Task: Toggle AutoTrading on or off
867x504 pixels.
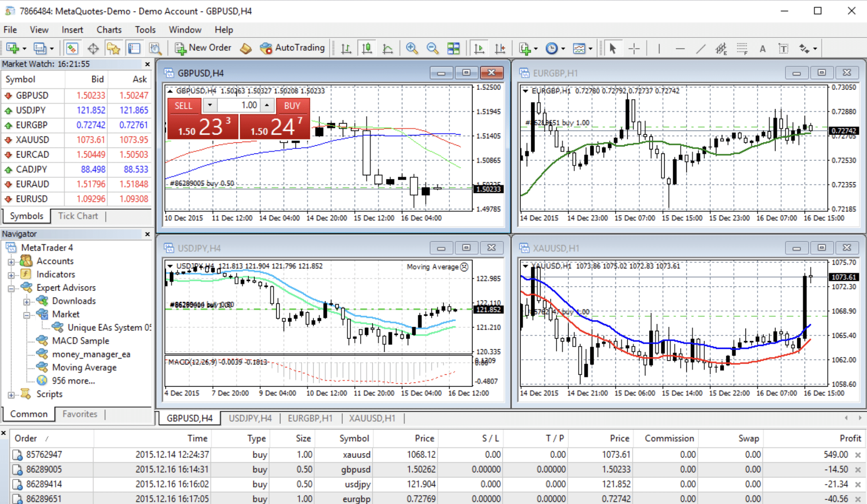Action: [x=292, y=48]
